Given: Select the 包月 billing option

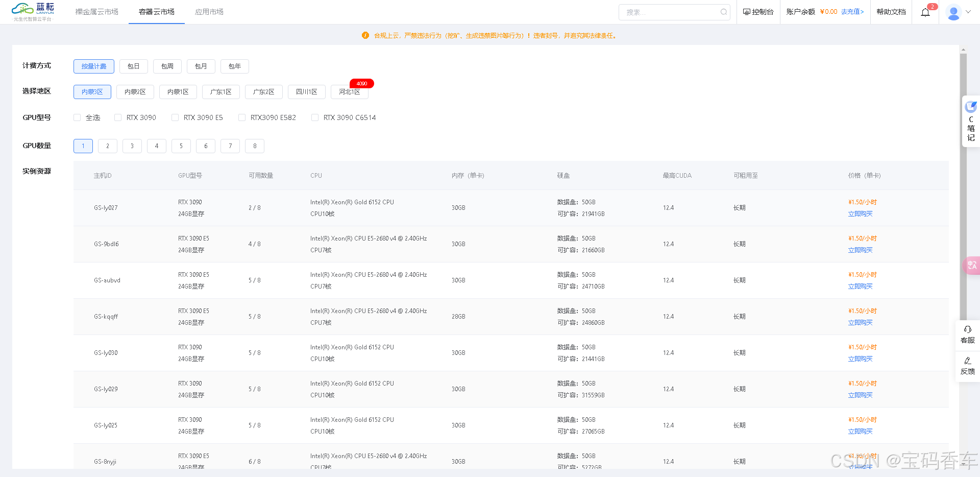Looking at the screenshot, I should (x=201, y=66).
